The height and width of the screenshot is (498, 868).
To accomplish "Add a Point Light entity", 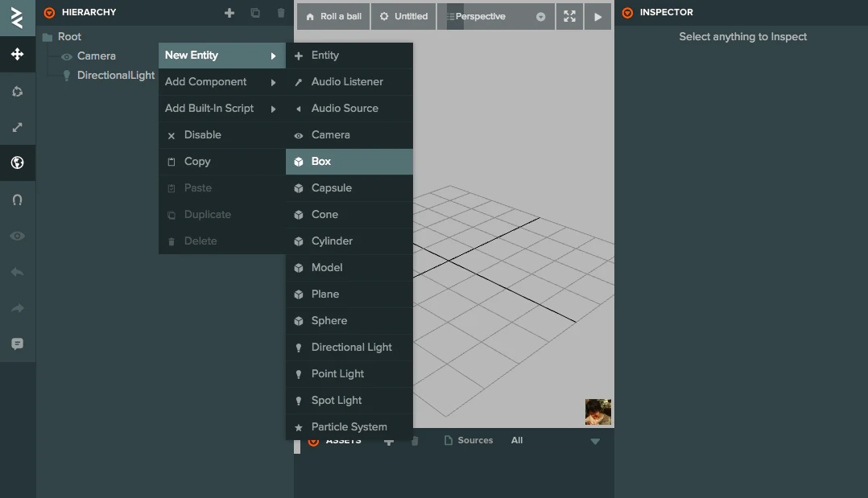I will [x=349, y=374].
